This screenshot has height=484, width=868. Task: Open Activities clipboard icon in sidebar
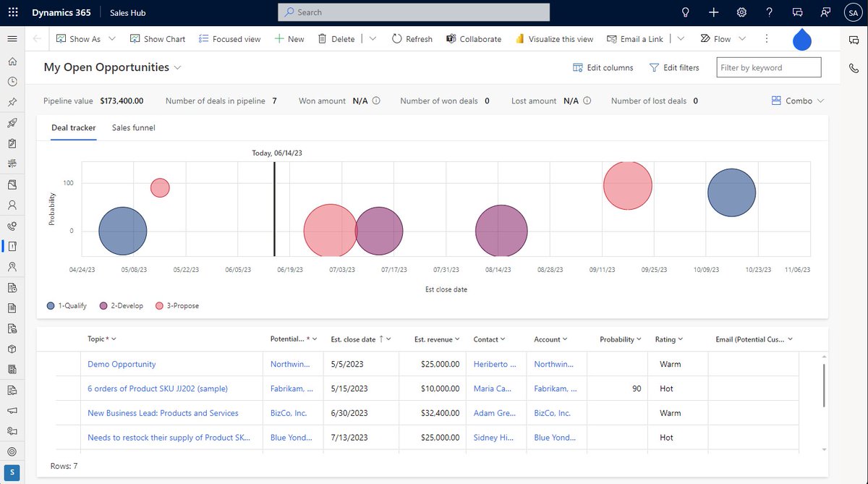pyautogui.click(x=12, y=143)
